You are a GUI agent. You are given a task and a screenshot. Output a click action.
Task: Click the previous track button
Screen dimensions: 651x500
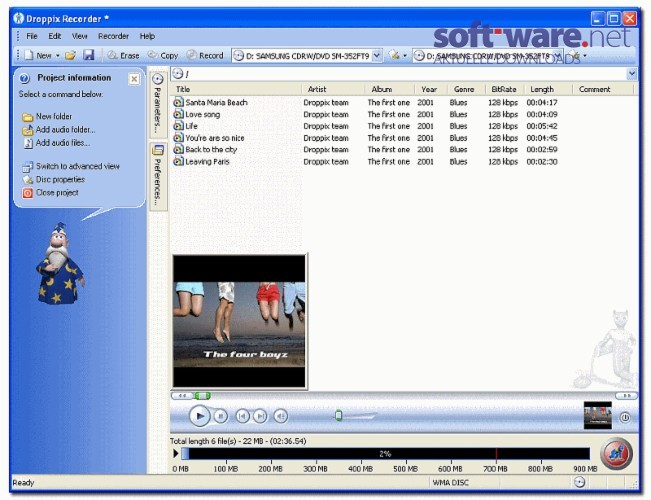242,416
